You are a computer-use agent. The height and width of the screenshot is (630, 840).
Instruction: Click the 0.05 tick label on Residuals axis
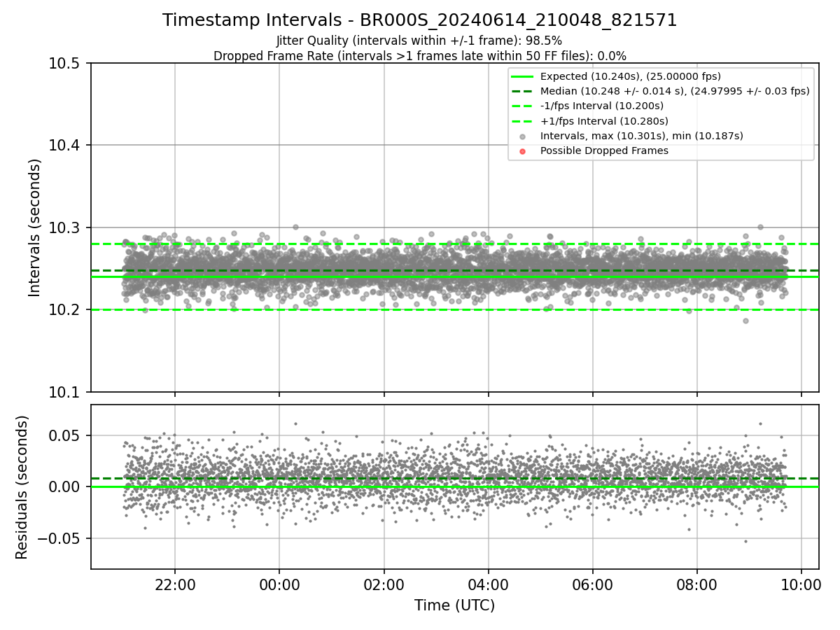pyautogui.click(x=66, y=435)
